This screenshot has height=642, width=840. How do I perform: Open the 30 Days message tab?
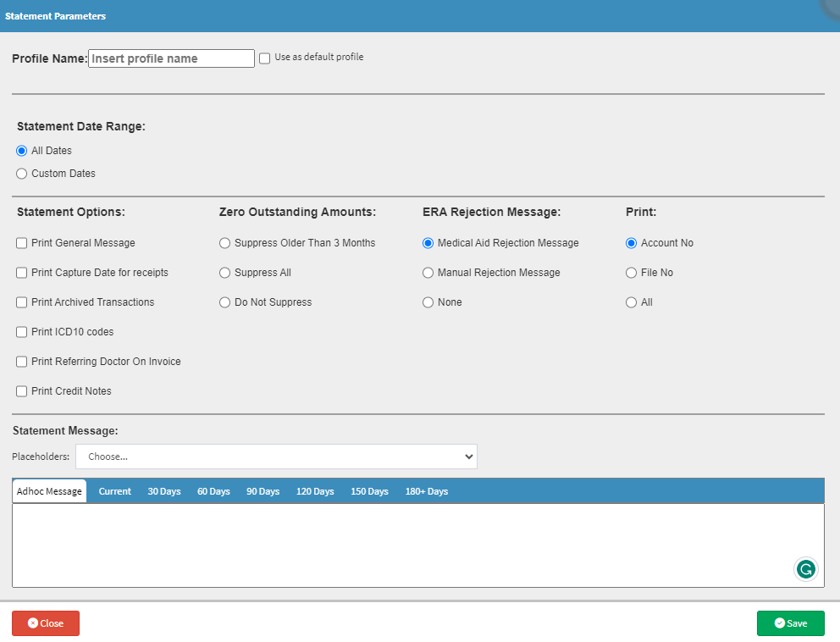pos(164,491)
